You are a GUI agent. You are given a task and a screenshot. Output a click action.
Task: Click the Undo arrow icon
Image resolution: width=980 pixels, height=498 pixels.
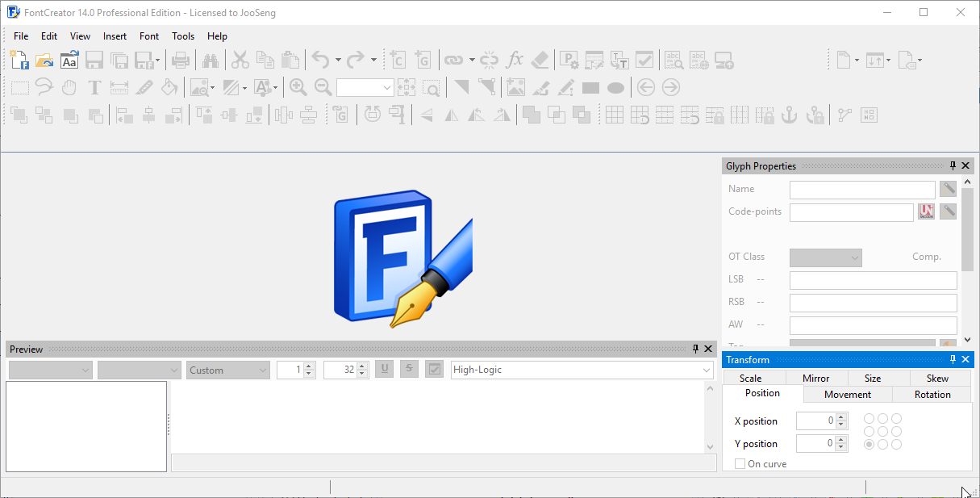320,60
